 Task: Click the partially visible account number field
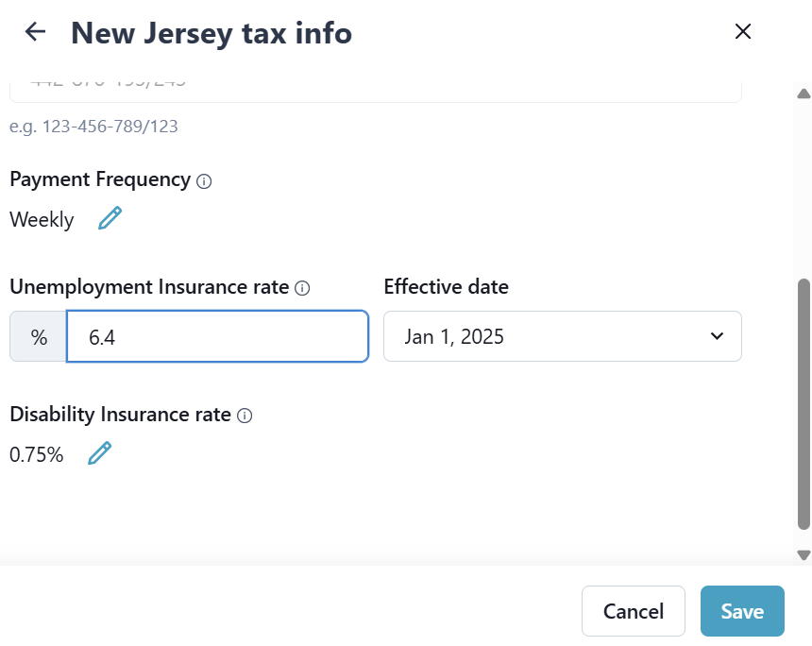[375, 89]
